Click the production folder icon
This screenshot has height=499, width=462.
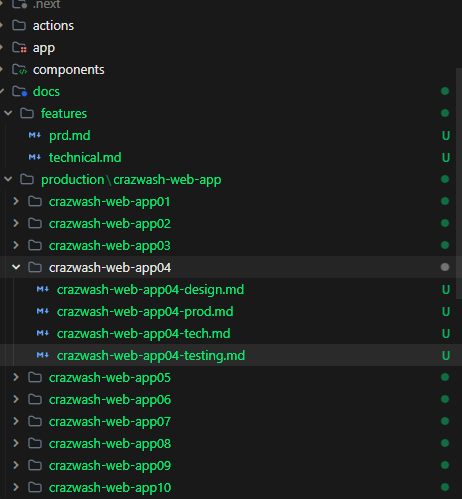[27, 179]
